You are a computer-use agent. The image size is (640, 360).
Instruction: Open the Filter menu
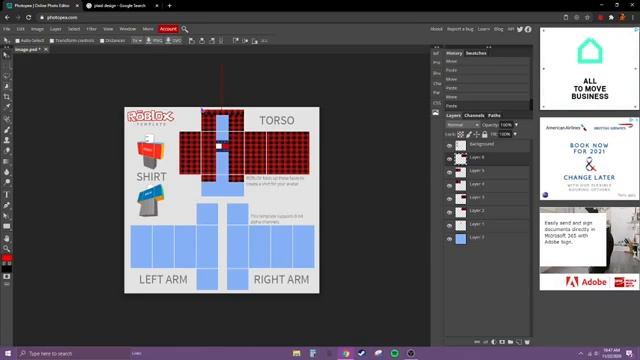pos(91,29)
